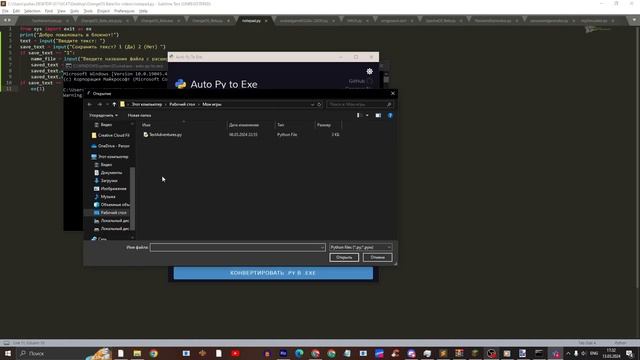Click the Имя файла input field
This screenshot has height=360, width=640.
[238, 247]
